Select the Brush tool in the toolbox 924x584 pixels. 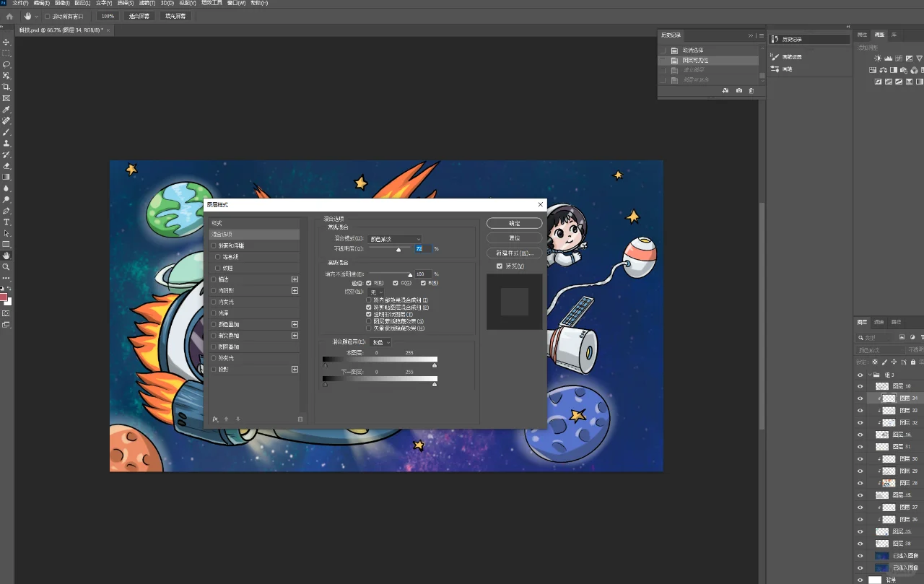6,132
